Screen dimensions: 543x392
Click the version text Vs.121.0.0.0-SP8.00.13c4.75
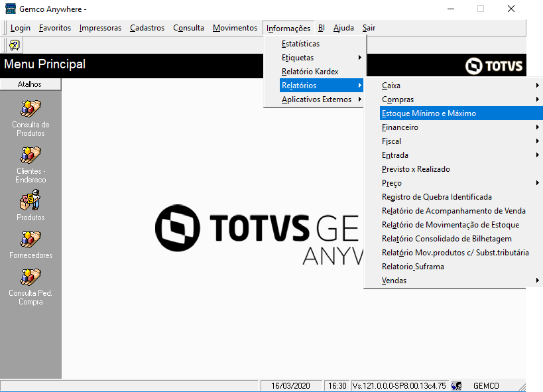pyautogui.click(x=399, y=386)
